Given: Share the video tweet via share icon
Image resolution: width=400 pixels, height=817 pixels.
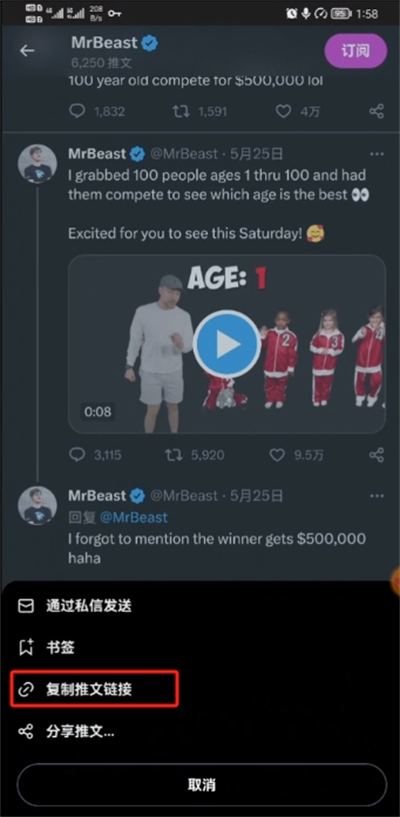Looking at the screenshot, I should [x=376, y=454].
